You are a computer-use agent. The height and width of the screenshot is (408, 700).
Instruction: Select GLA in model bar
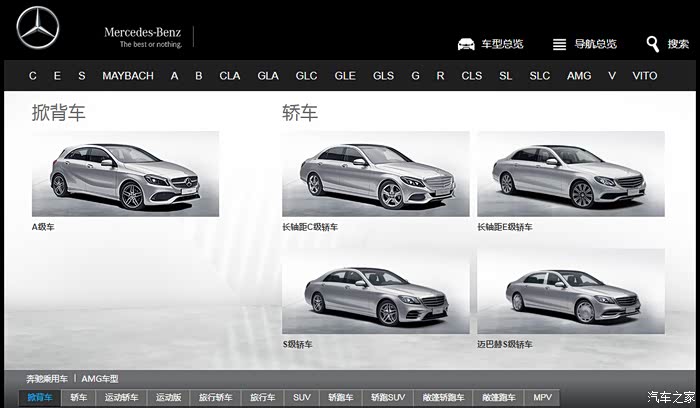[268, 76]
